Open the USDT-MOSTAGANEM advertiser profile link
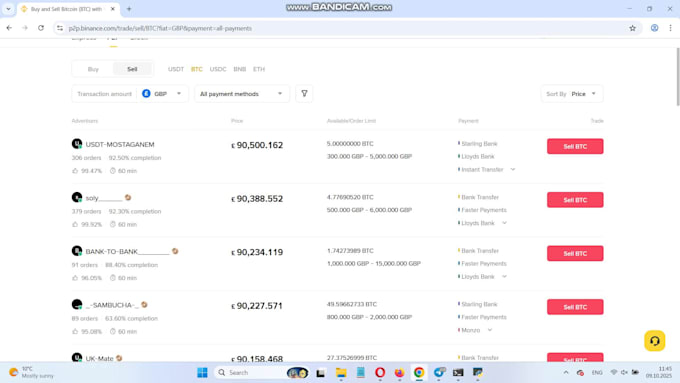This screenshot has width=680, height=383. point(120,144)
